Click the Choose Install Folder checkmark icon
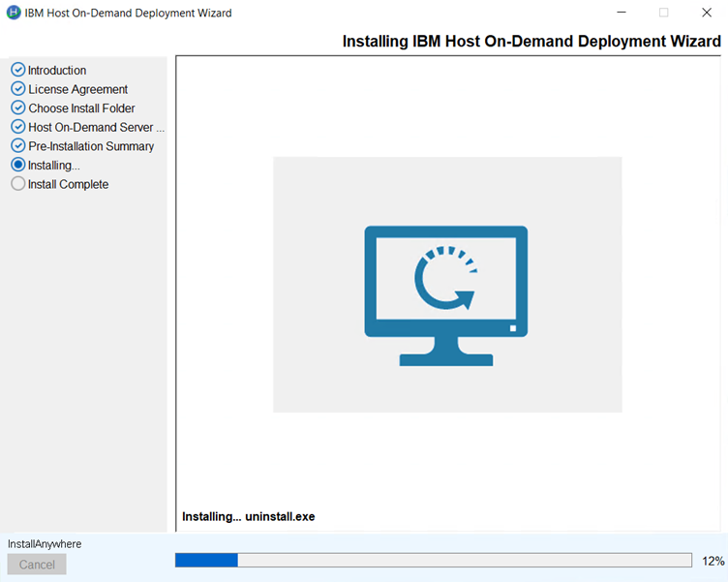The height and width of the screenshot is (582, 728). (17, 107)
